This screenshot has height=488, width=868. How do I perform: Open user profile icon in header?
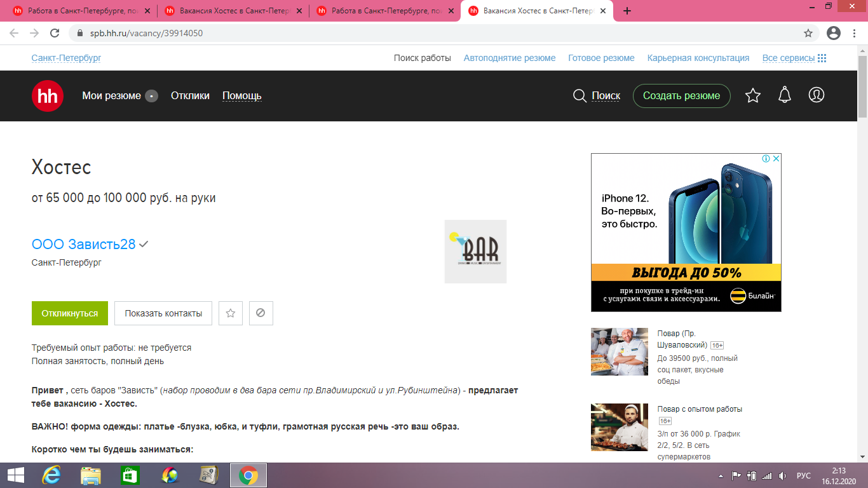[817, 95]
